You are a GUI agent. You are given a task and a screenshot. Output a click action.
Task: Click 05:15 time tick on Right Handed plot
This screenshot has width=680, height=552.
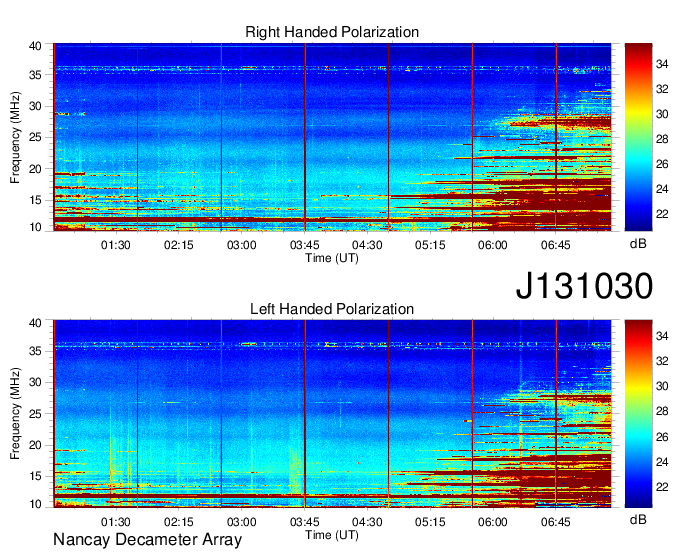[x=430, y=245]
